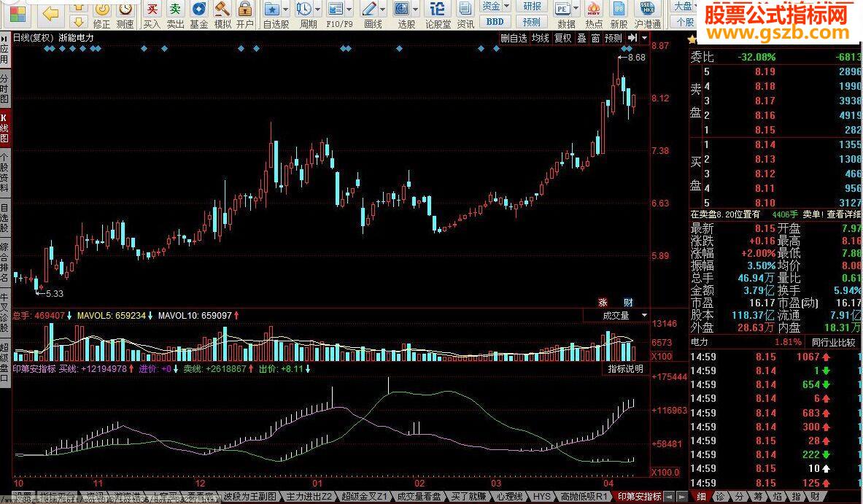The width and height of the screenshot is (863, 504).
Task: Toggle 叠 overlay chart button
Action: coord(581,38)
